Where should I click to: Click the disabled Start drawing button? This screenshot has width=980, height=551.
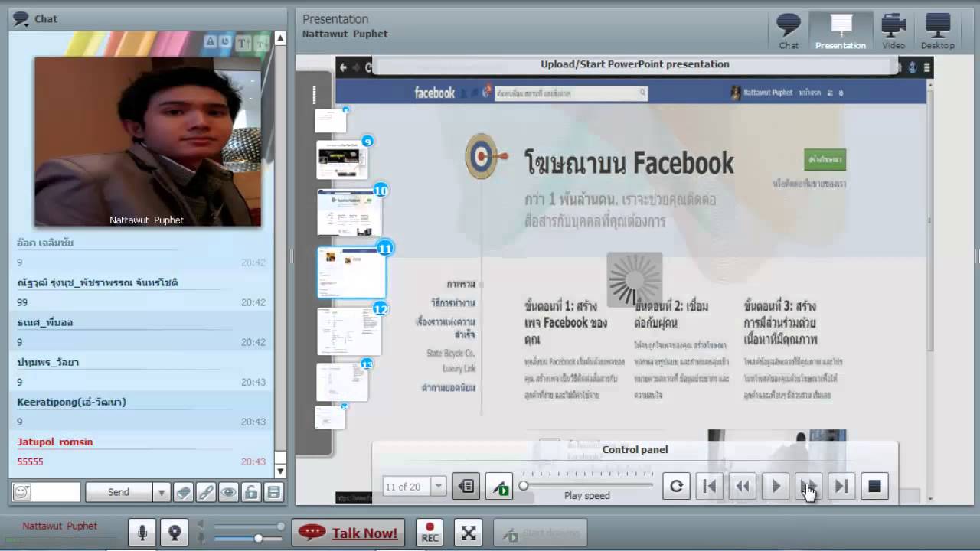[541, 533]
